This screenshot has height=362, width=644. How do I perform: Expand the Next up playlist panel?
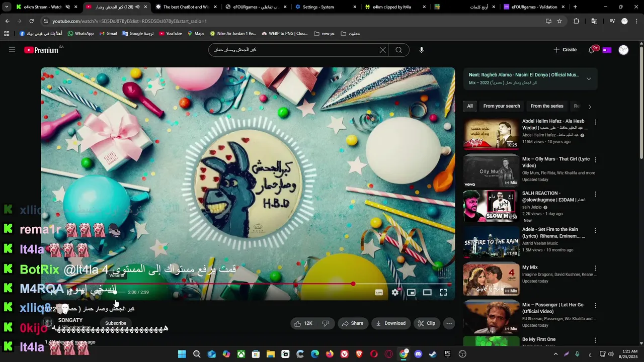[589, 78]
